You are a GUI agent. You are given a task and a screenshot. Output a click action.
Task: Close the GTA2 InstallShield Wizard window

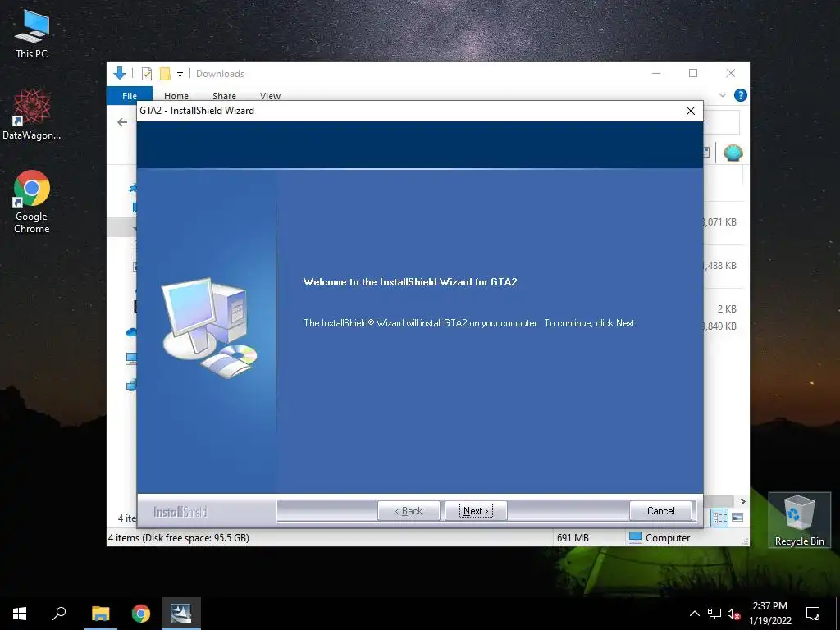691,111
